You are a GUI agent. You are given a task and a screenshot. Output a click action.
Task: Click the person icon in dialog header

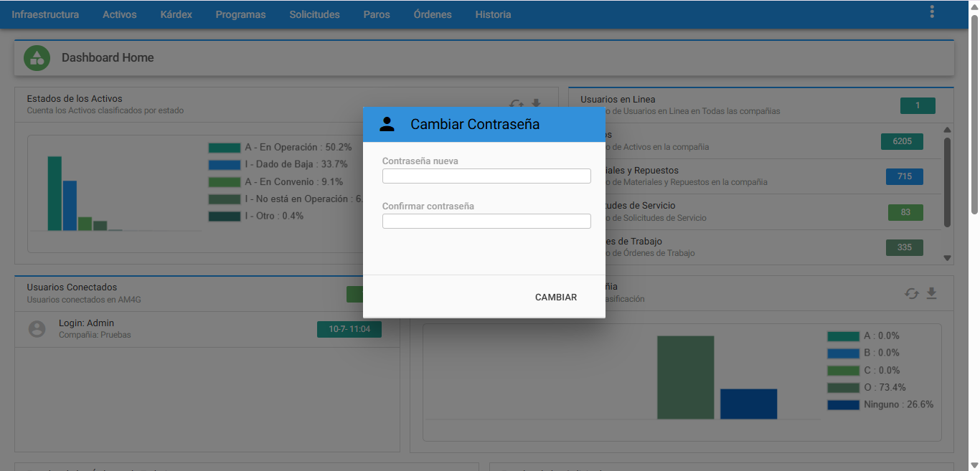coord(387,124)
